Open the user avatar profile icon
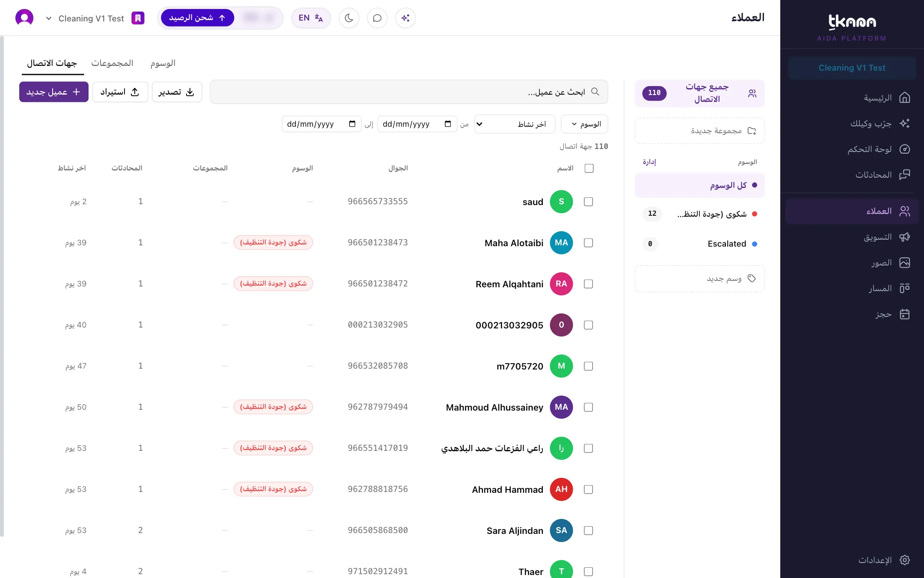Screen dimensions: 924x578 point(24,18)
